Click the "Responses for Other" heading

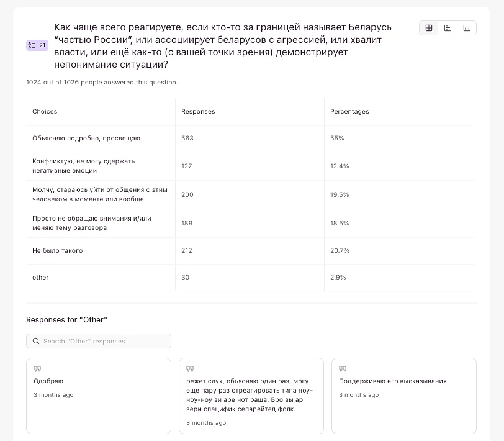click(66, 320)
